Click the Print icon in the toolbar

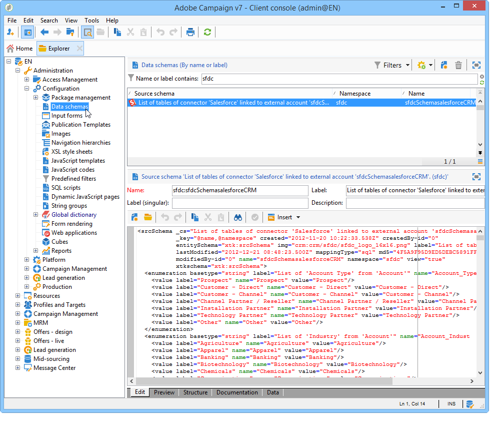point(190,33)
